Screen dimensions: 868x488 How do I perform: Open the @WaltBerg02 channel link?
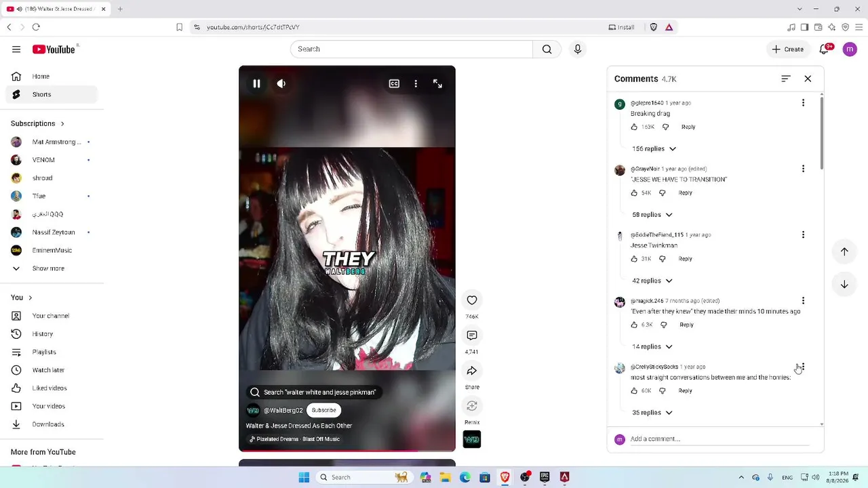(283, 410)
